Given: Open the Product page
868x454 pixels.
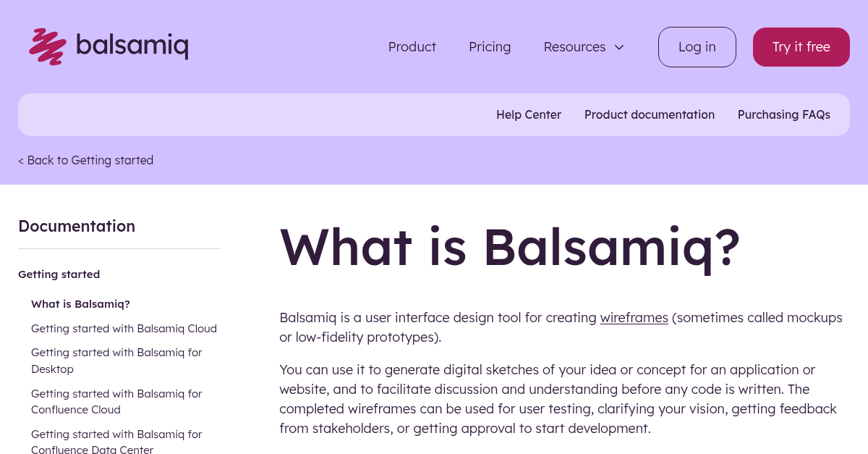Looking at the screenshot, I should point(412,47).
